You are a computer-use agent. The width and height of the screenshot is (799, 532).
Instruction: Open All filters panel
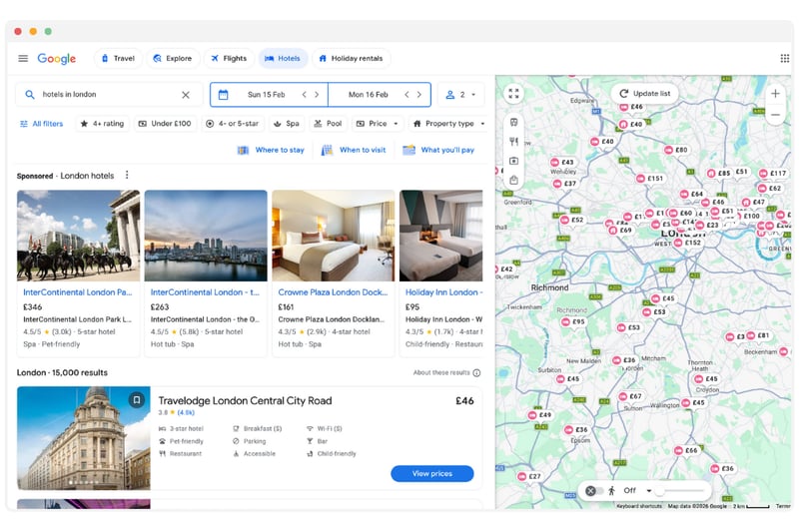pyautogui.click(x=41, y=124)
